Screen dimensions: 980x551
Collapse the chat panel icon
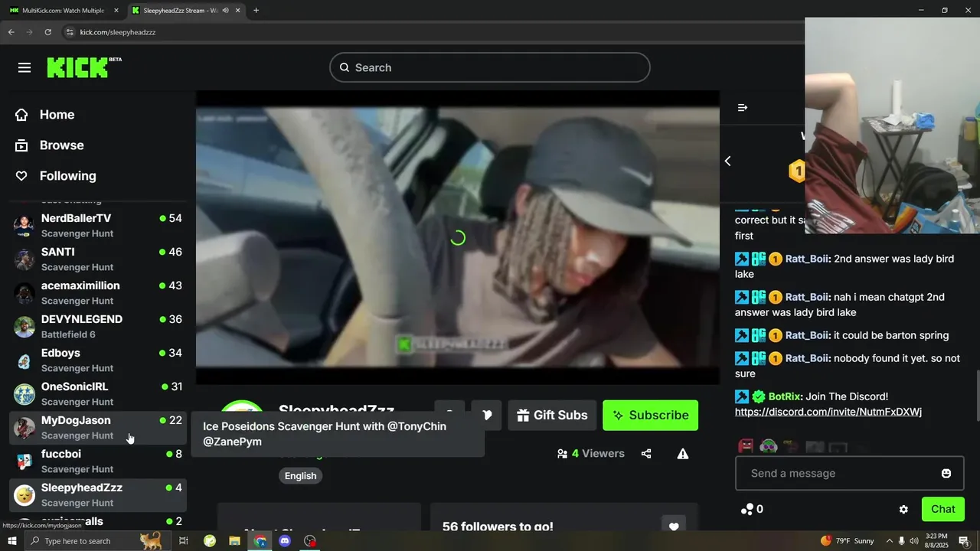(742, 108)
